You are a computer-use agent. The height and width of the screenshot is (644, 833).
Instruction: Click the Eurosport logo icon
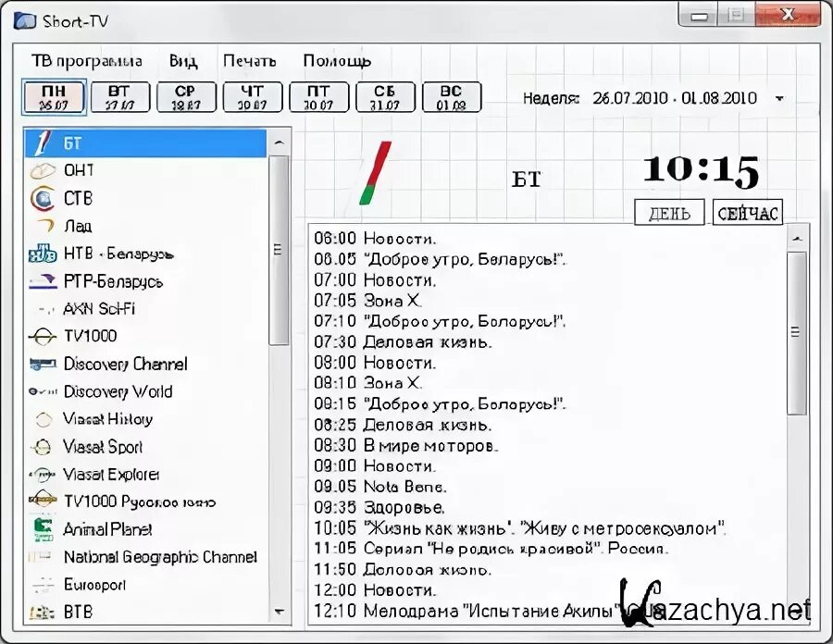coord(43,585)
